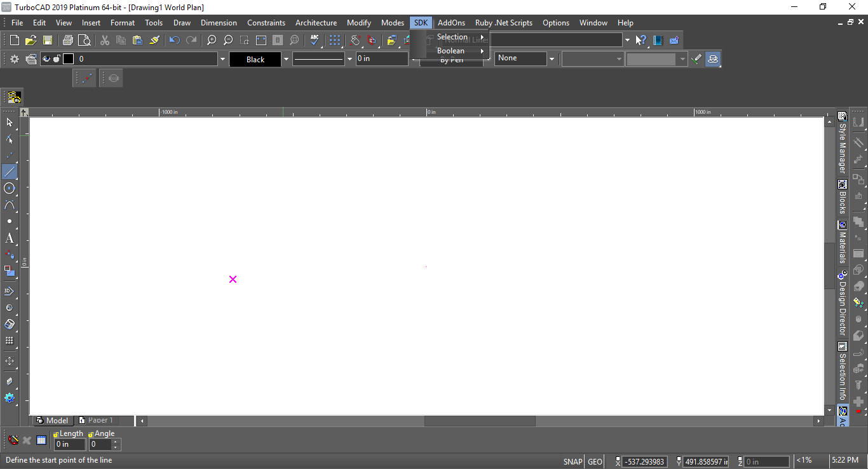Switch to the Model tab
868x469 pixels.
[52, 421]
